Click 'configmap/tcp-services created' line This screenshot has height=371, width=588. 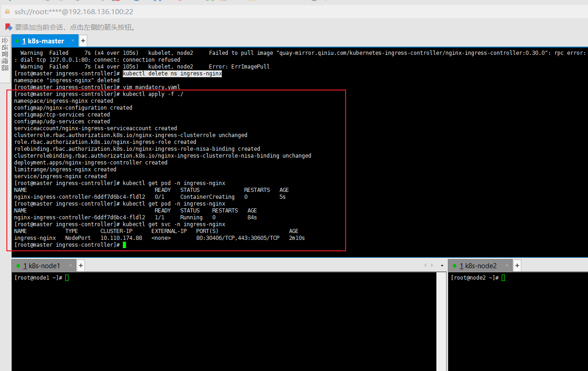[62, 115]
